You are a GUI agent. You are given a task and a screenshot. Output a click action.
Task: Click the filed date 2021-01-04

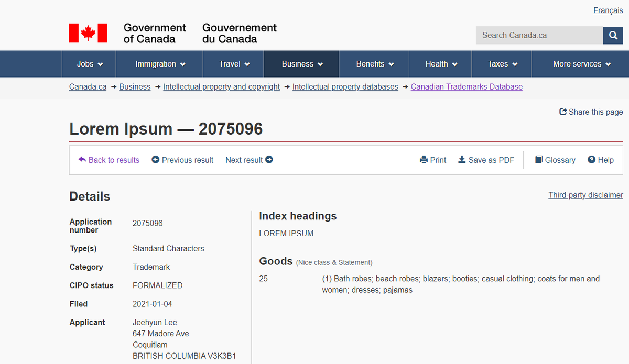(153, 304)
